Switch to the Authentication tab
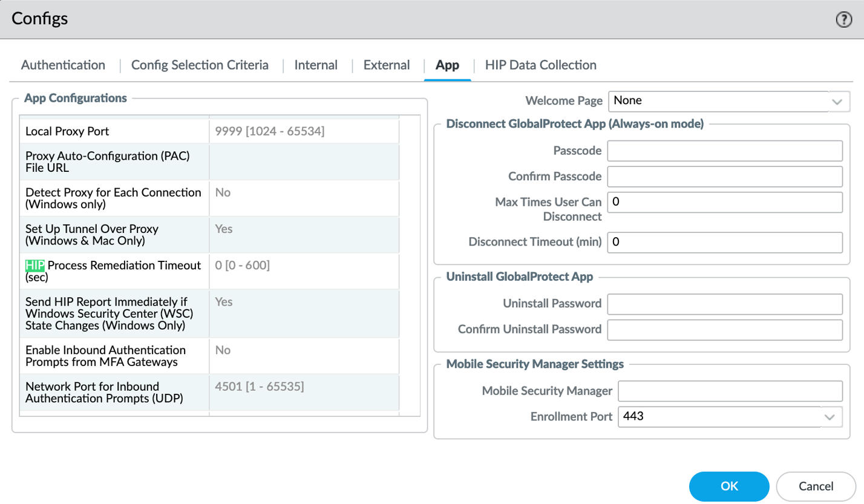864x504 pixels. click(63, 65)
